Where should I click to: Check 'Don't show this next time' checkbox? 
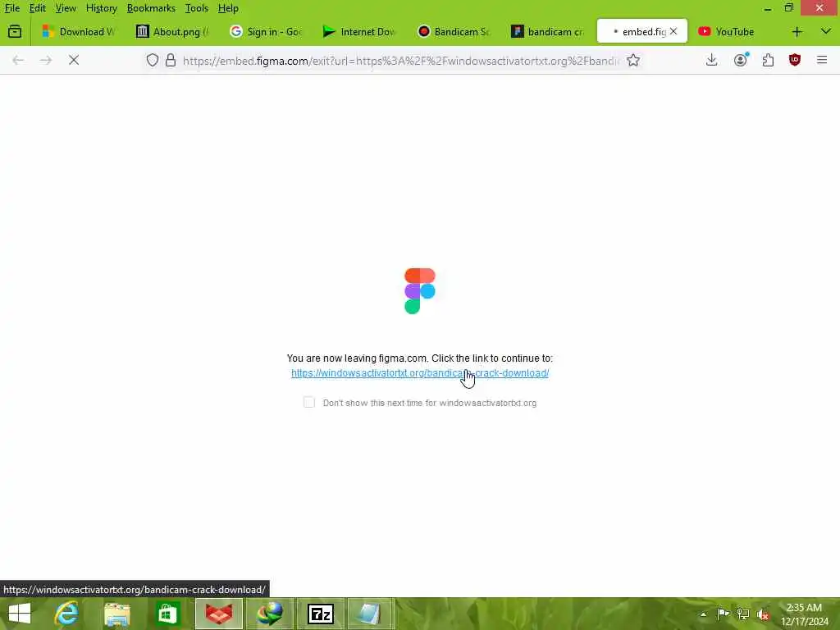(x=309, y=402)
